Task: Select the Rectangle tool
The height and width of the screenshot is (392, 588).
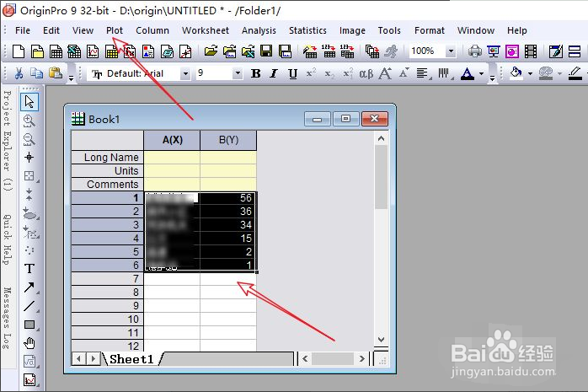Action: [29, 325]
